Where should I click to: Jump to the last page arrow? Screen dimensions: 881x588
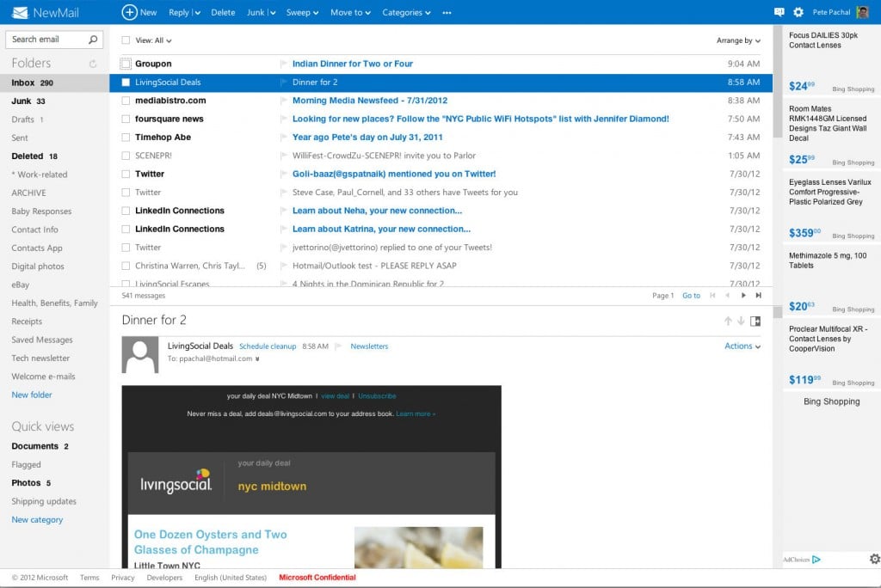759,296
